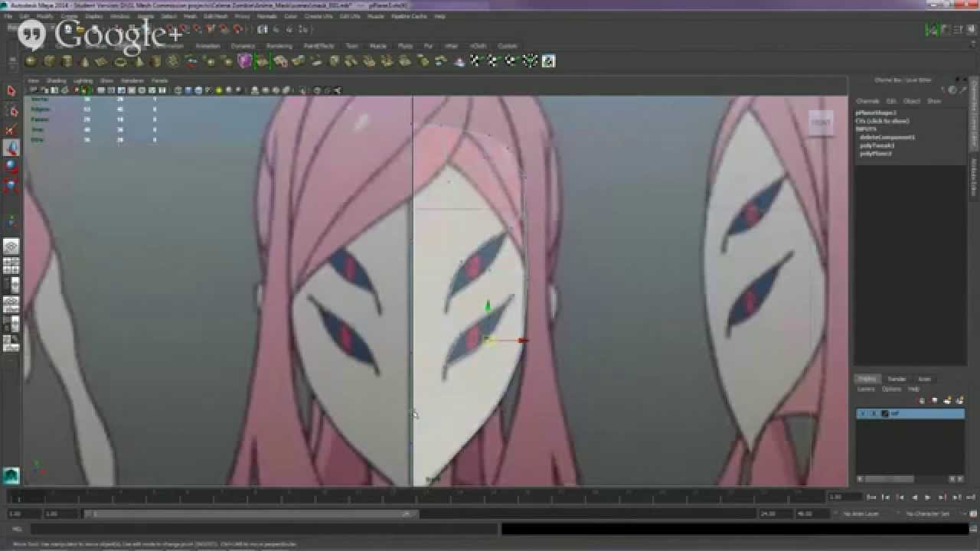The width and height of the screenshot is (980, 551).
Task: Go to end of playback range
Action: pos(970,497)
